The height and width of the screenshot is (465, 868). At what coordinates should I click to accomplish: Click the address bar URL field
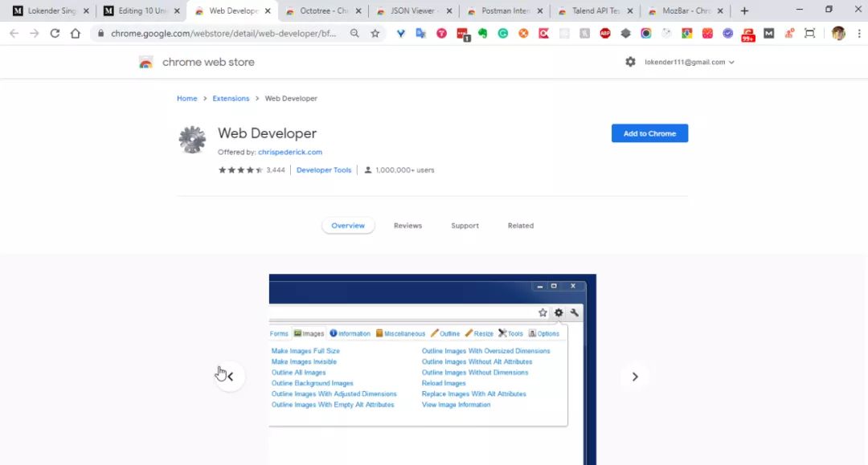click(223, 33)
